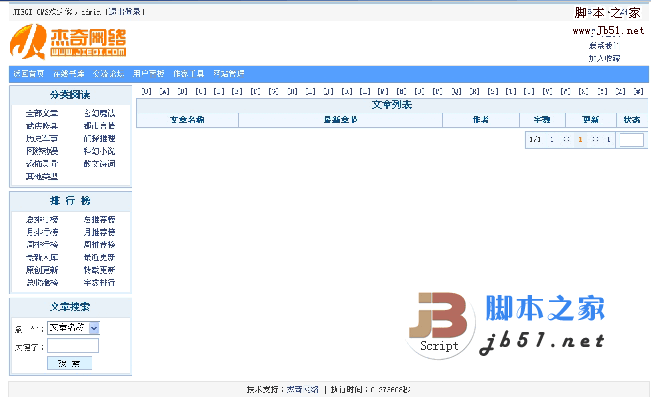This screenshot has width=651, height=397.
Task: Click the last bracketed letter filter link
Action: [639, 91]
